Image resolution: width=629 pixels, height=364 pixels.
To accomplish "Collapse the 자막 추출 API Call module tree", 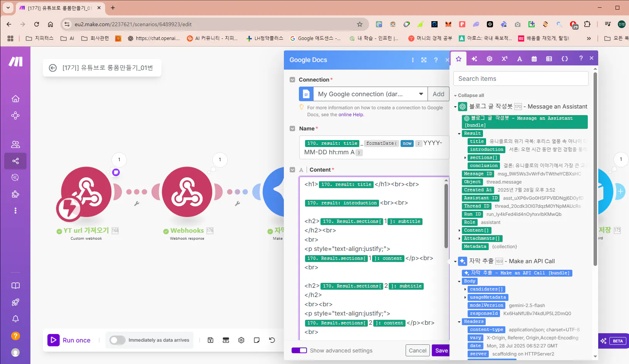I will pos(455,262).
